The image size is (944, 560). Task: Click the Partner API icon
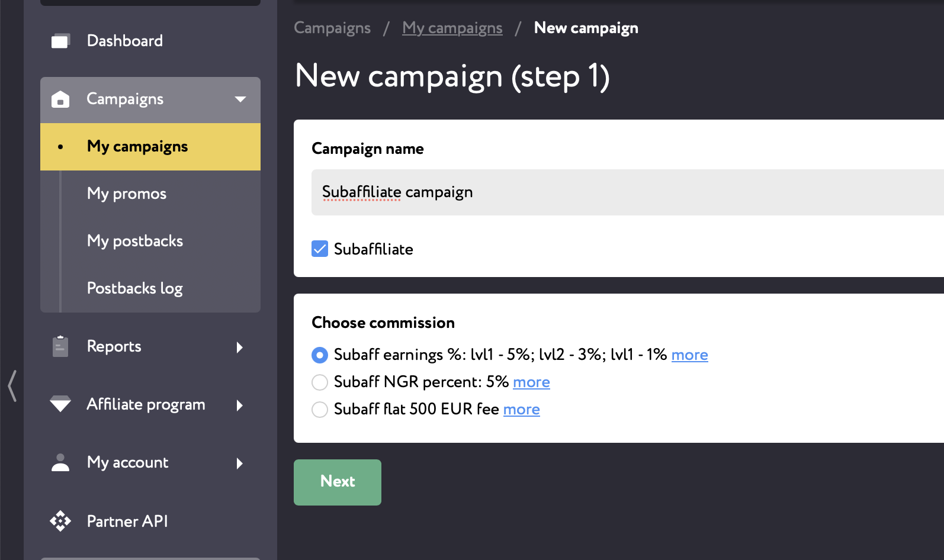click(x=60, y=521)
